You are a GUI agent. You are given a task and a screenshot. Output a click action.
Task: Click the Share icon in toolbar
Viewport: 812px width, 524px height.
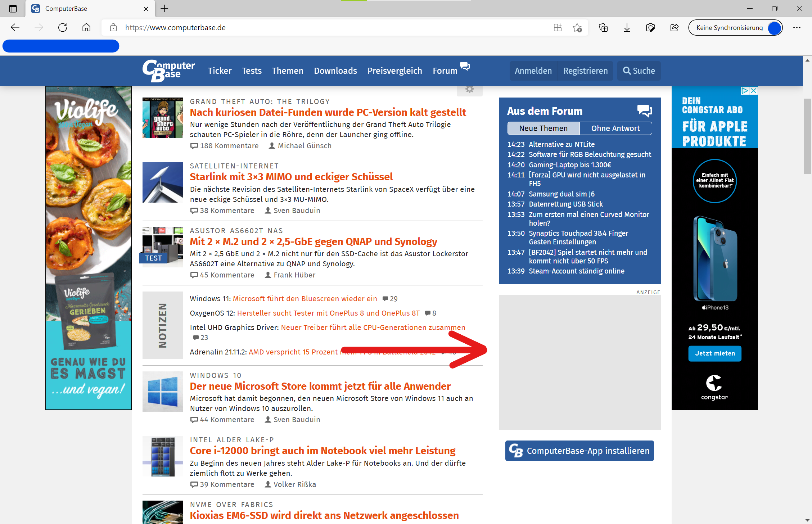[x=675, y=28]
